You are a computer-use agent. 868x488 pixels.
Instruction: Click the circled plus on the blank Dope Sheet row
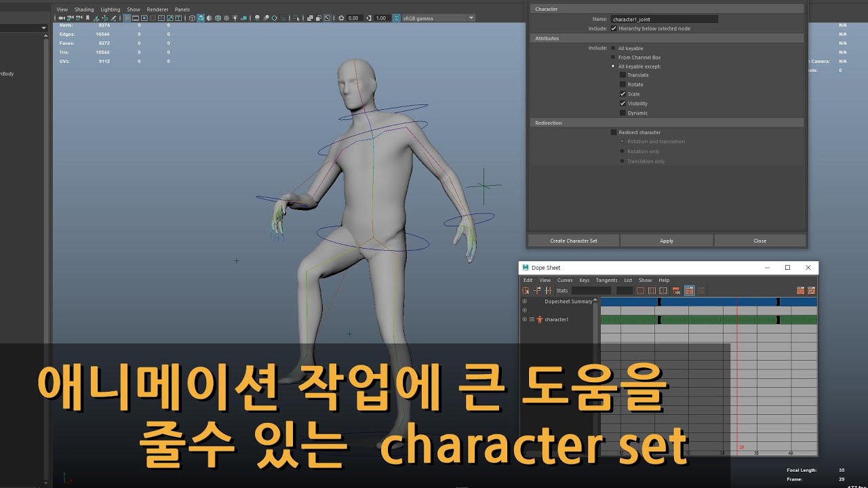click(524, 310)
